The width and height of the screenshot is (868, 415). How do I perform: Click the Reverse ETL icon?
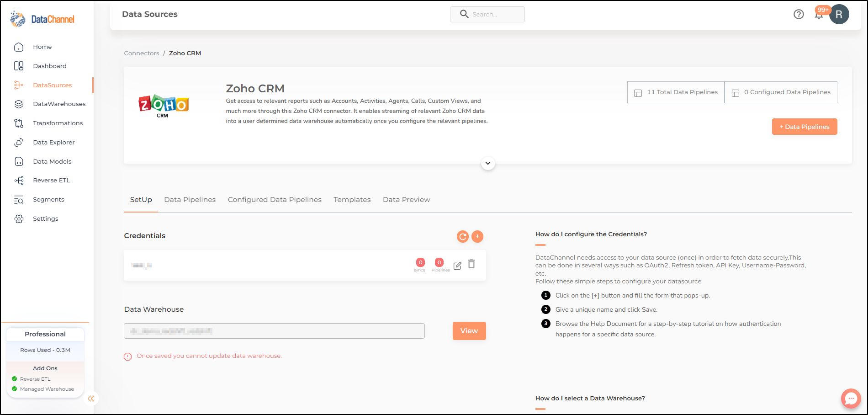19,181
